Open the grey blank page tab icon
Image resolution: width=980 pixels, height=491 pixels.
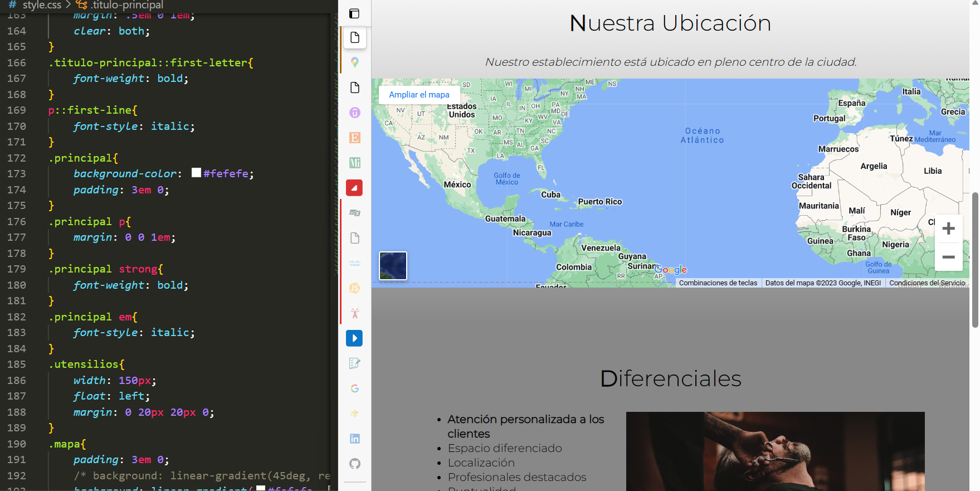354,238
